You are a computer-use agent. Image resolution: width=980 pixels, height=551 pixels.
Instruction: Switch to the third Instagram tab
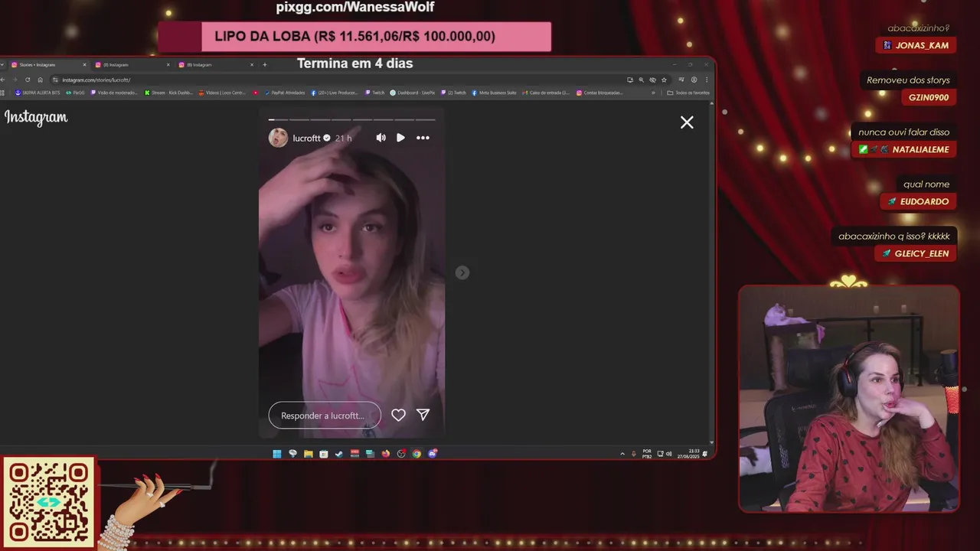point(215,65)
